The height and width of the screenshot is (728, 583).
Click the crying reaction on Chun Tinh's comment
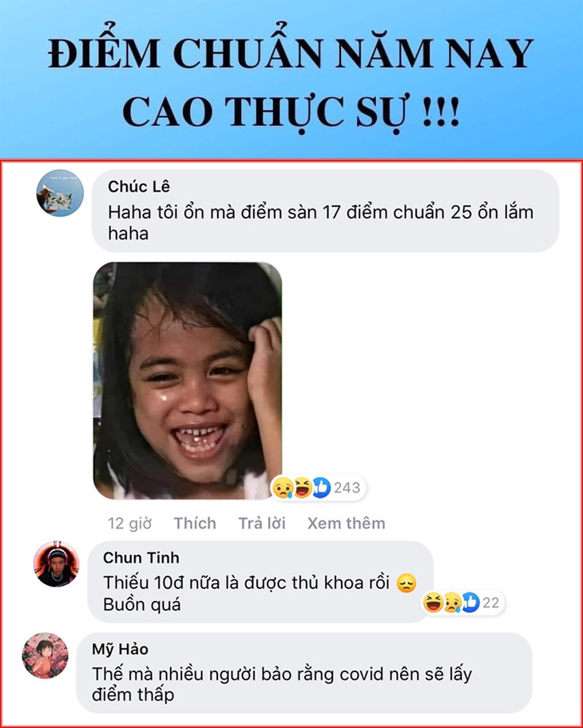[452, 603]
